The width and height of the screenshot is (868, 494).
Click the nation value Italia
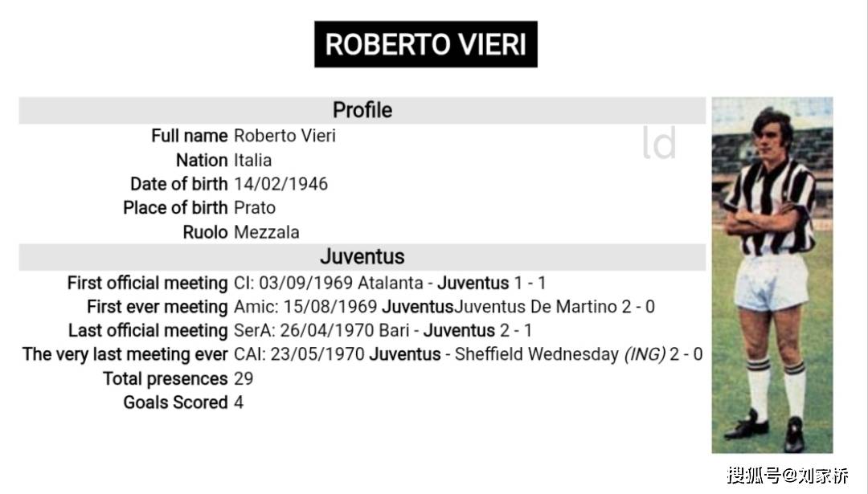point(252,160)
